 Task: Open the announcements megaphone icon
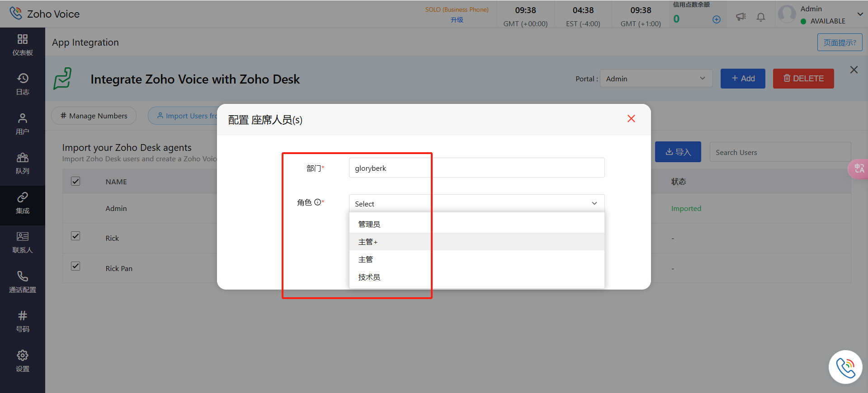point(741,17)
